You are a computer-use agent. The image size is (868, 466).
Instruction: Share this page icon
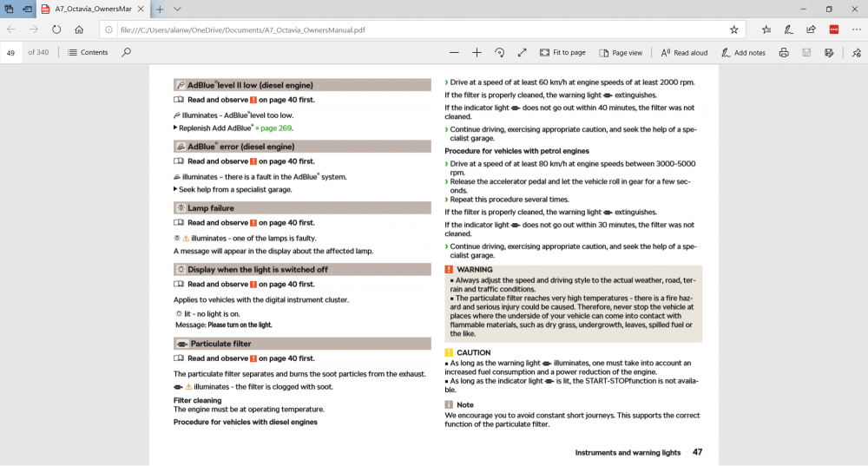coord(811,30)
